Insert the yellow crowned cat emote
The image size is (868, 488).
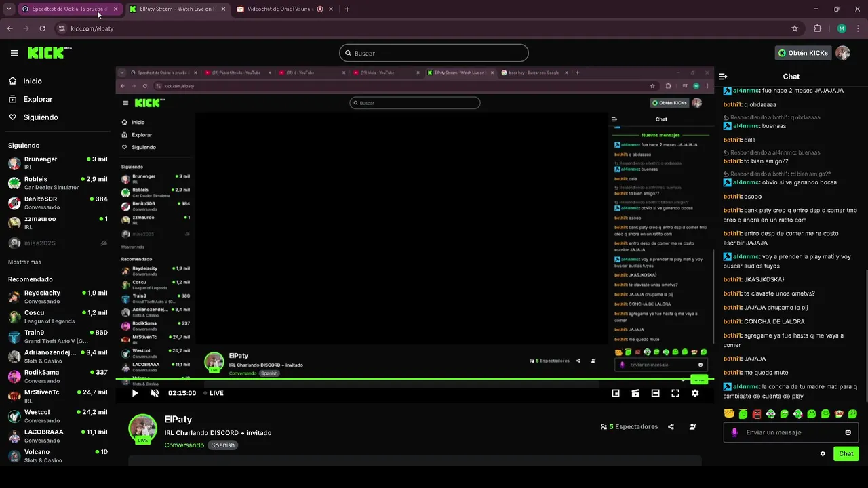729,413
